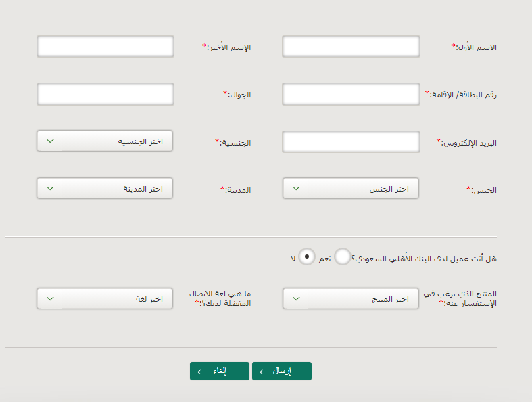
Task: Open the اختر المدينة dropdown
Action: [x=105, y=188]
